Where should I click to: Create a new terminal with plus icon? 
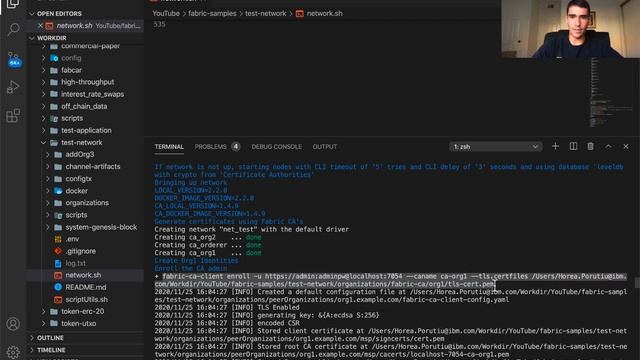click(x=555, y=146)
